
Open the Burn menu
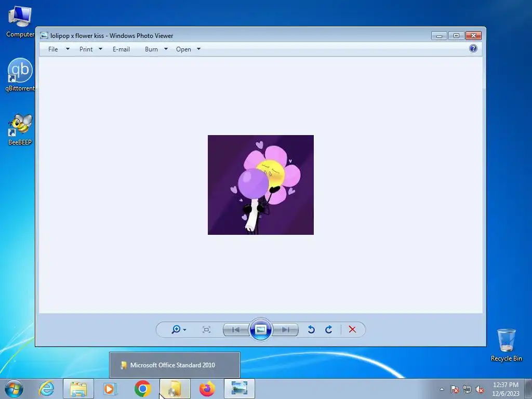(x=151, y=49)
